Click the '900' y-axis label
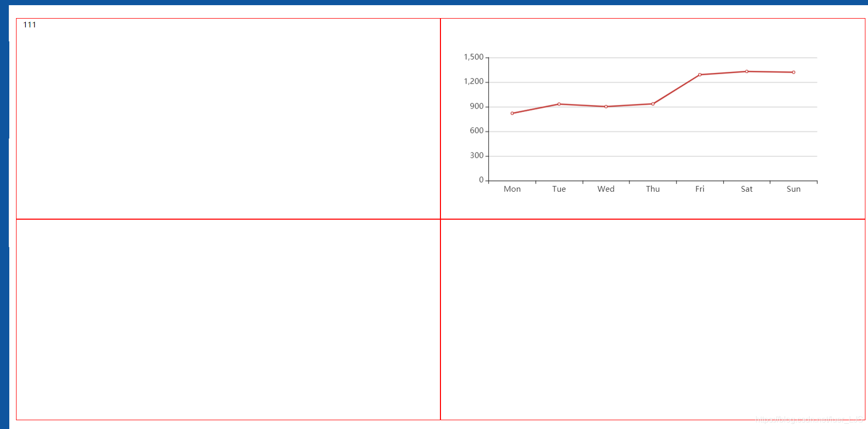 click(x=477, y=106)
